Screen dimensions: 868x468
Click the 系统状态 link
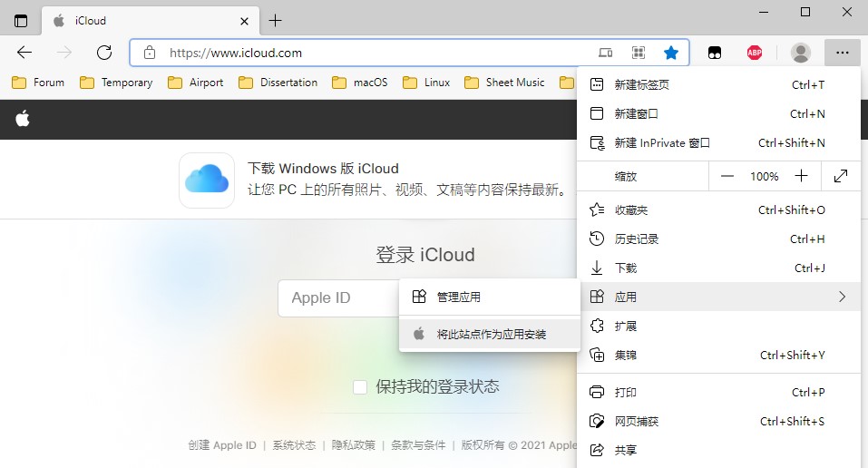tap(294, 445)
